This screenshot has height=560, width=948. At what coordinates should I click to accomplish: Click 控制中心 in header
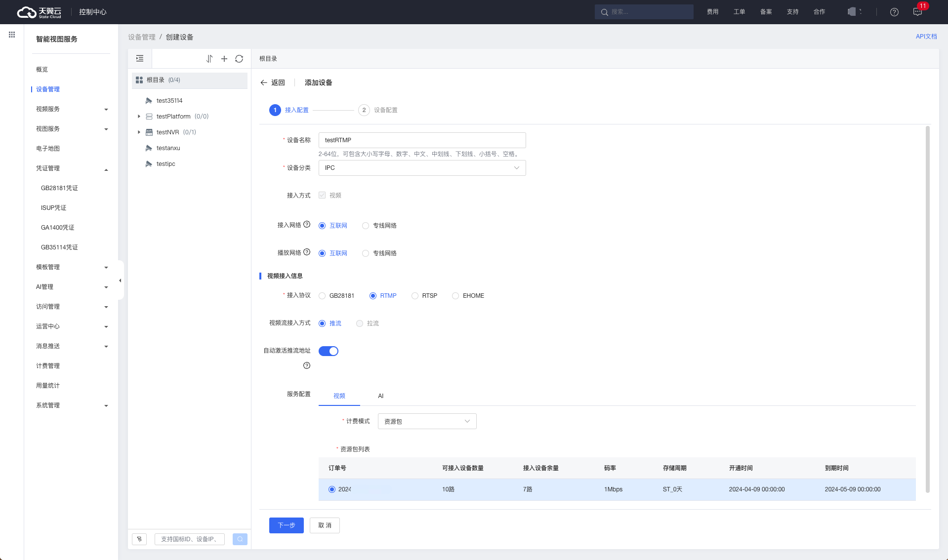point(93,12)
